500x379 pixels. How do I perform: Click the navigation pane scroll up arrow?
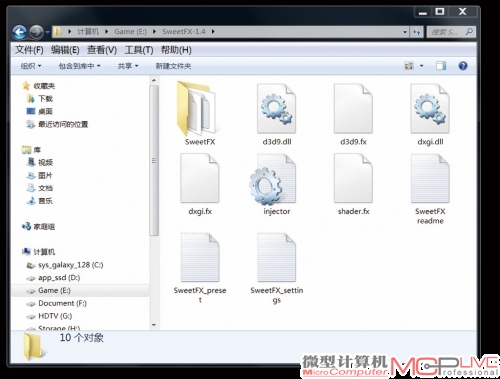pyautogui.click(x=154, y=80)
